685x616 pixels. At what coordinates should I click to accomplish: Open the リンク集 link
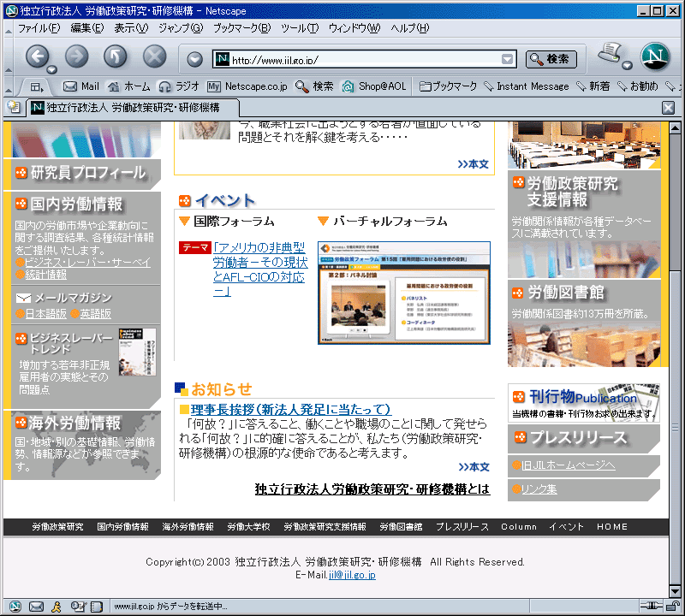(539, 489)
